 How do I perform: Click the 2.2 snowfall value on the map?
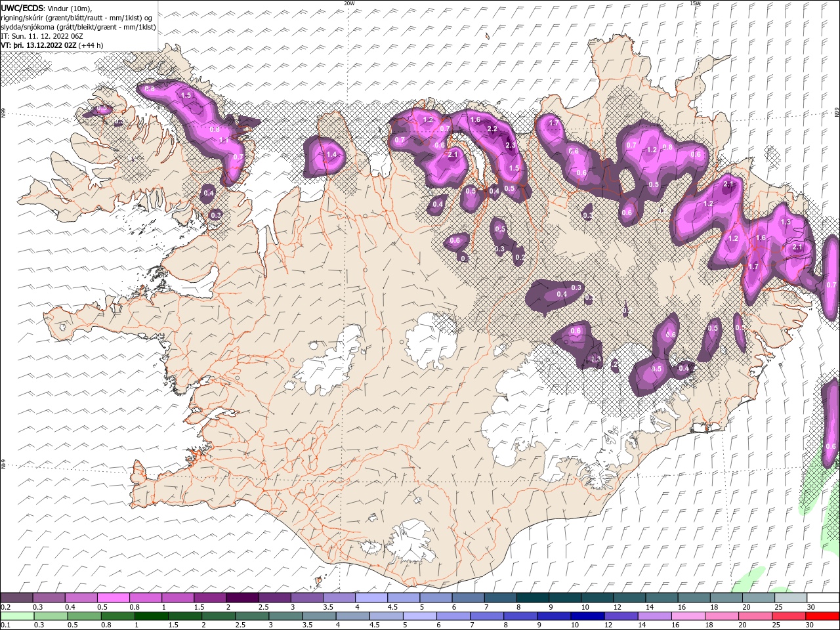coord(493,129)
